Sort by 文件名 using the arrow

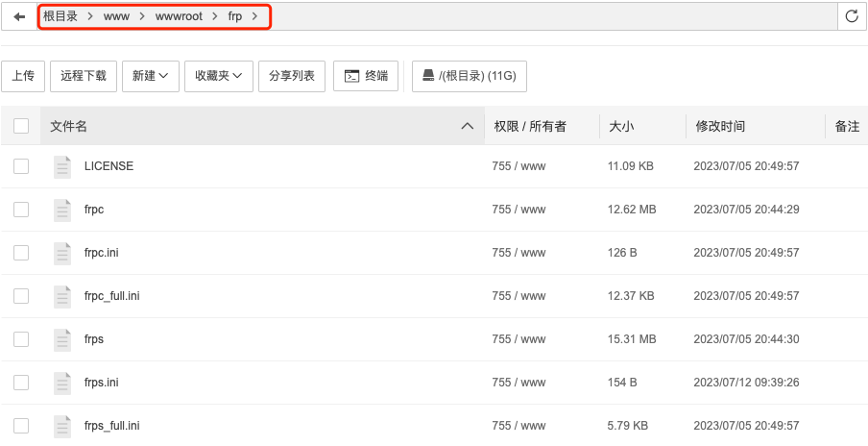point(468,126)
